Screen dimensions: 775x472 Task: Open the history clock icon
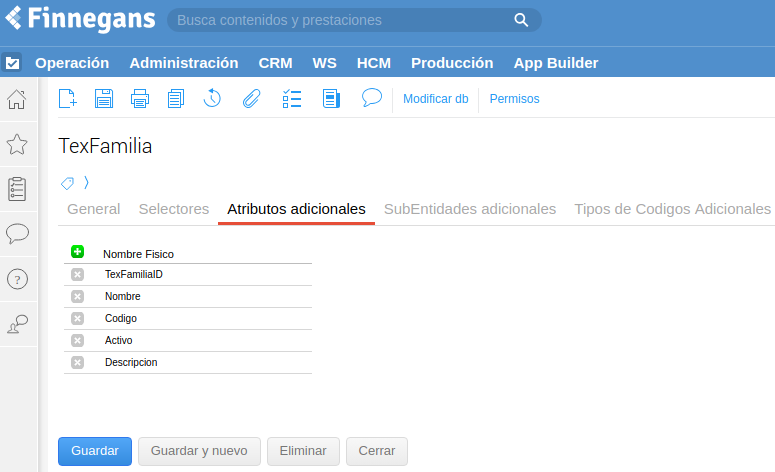point(213,98)
